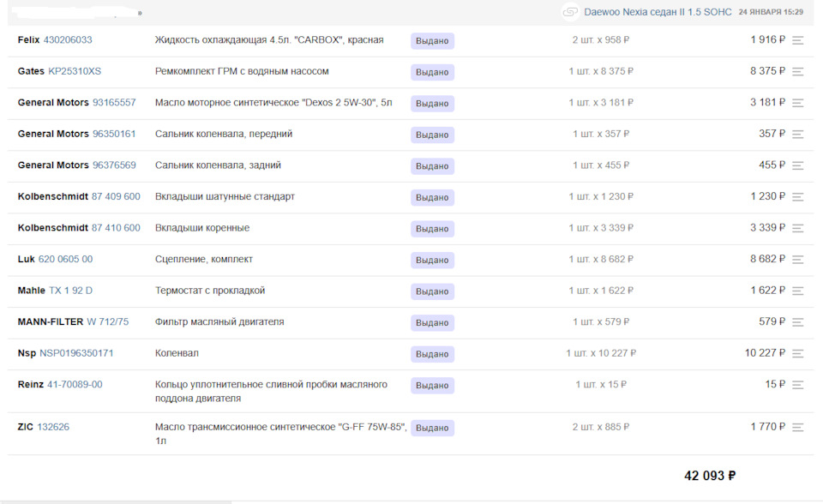This screenshot has height=504, width=823.
Task: Click the row total '1 622 ₽'
Action: (767, 291)
